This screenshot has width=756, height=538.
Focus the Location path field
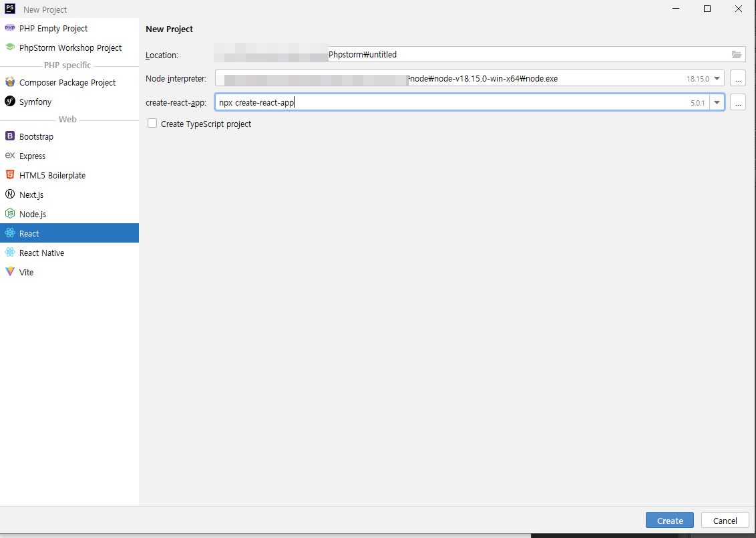coord(480,55)
